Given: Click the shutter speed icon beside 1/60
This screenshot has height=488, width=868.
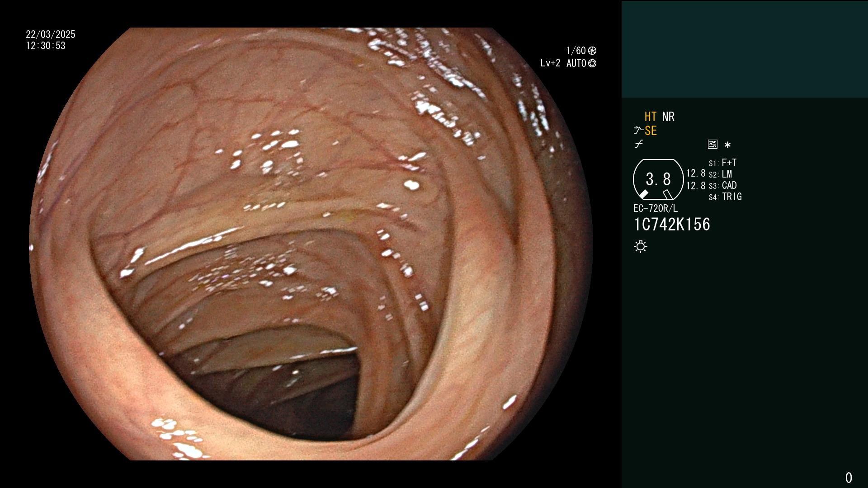Looking at the screenshot, I should (592, 51).
